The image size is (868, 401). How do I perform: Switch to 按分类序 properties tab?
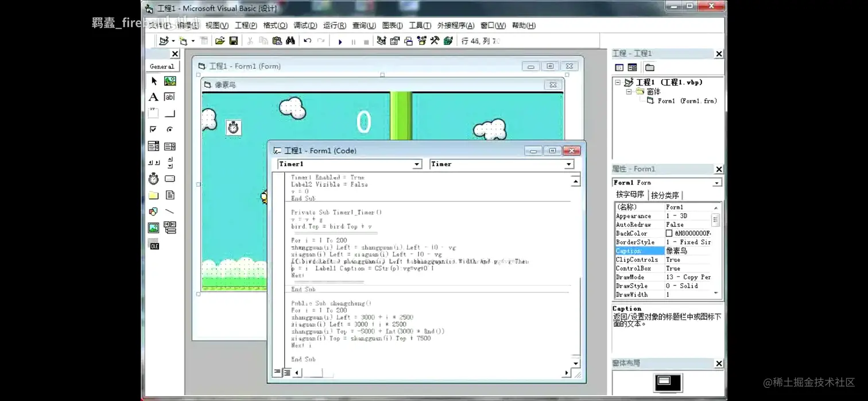[x=665, y=195]
